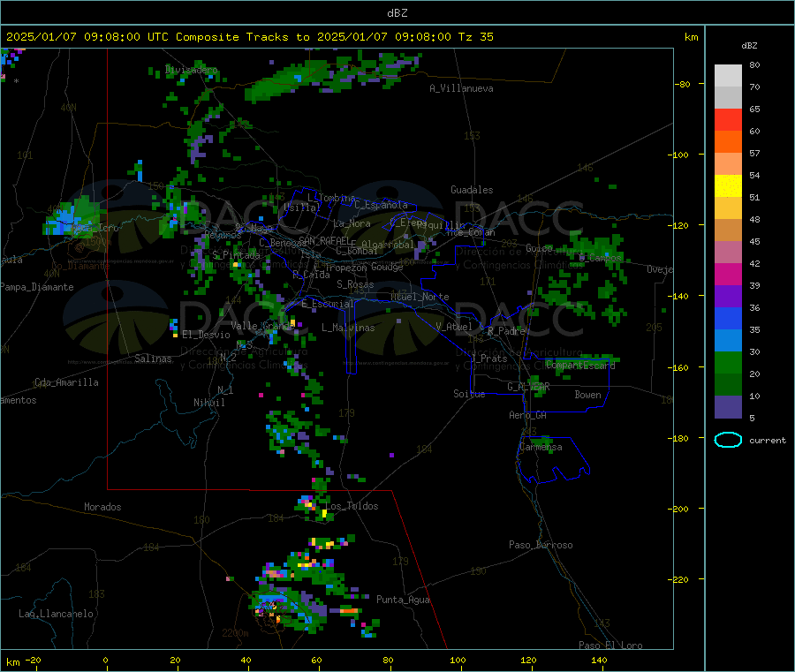Pick the bright green 20-30 dBZ band
Image resolution: width=795 pixels, height=672 pixels.
(728, 362)
